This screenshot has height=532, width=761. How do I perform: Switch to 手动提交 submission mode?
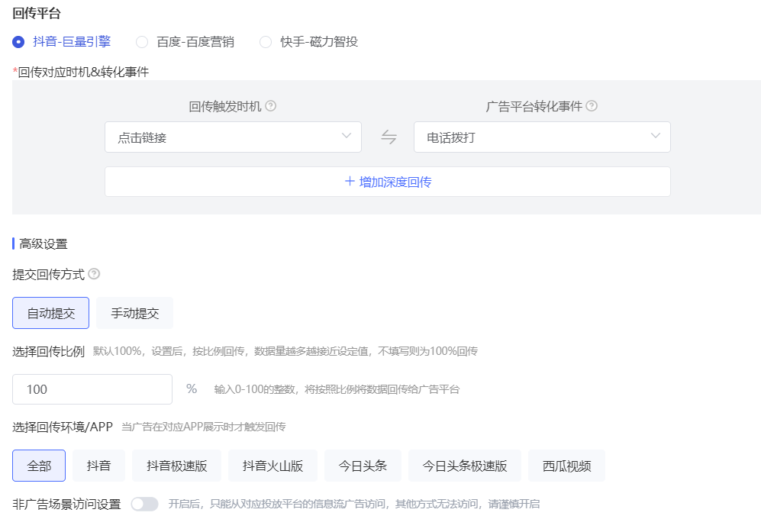(135, 313)
